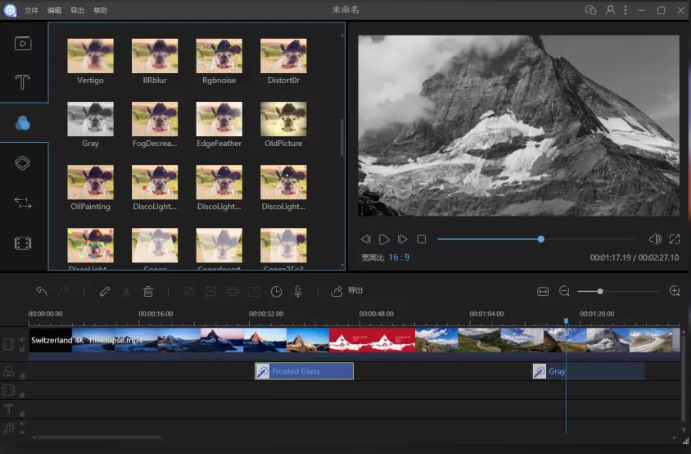Delete selected clip with trash icon

click(148, 291)
